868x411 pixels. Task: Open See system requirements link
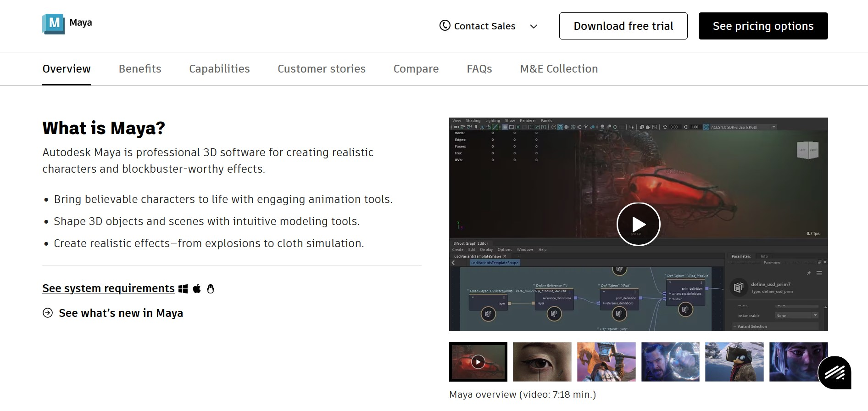click(108, 288)
